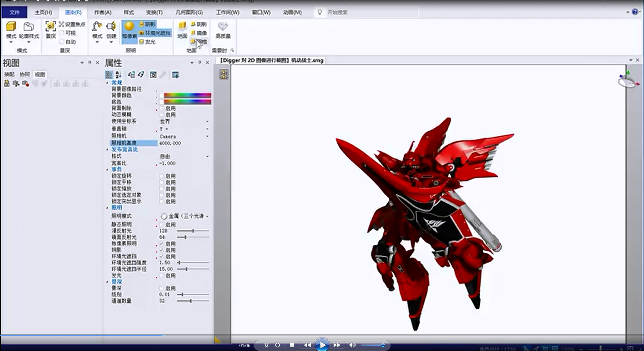Enable the 可视 checkbox in depth-of-field group
644x351 pixels.
tap(62, 33)
